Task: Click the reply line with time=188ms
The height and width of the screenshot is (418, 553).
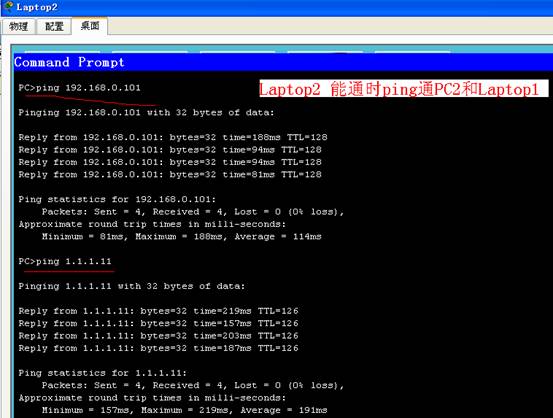Action: [173, 137]
